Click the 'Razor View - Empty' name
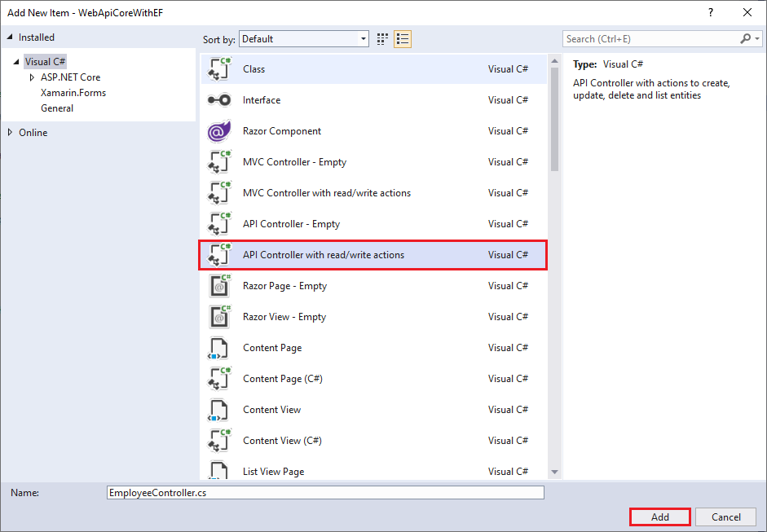 pos(284,317)
